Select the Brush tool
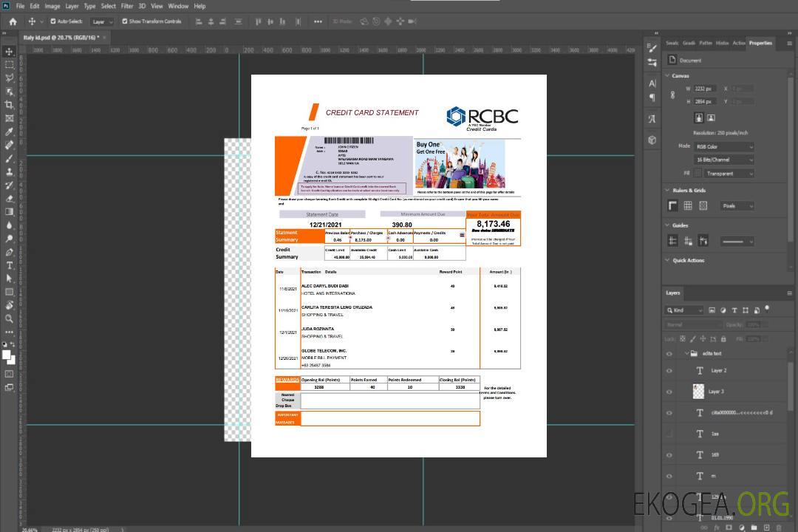Screen dimensions: 798x532 (9, 158)
